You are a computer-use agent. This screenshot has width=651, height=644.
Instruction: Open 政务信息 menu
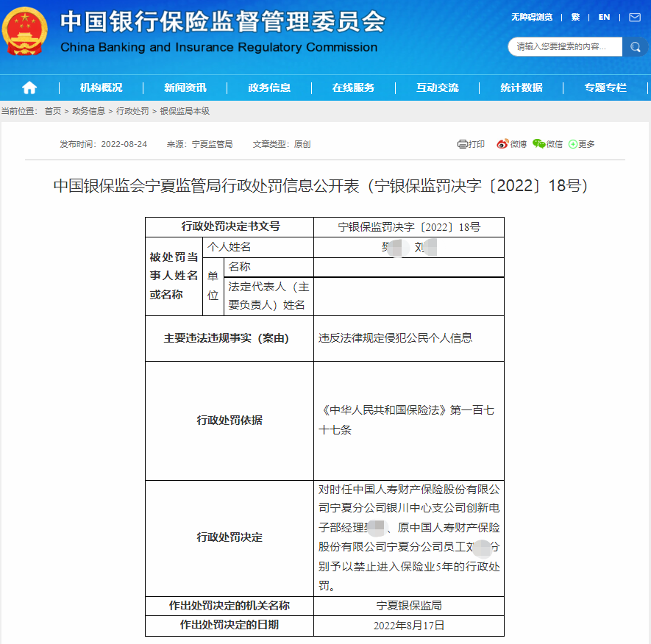click(x=269, y=87)
